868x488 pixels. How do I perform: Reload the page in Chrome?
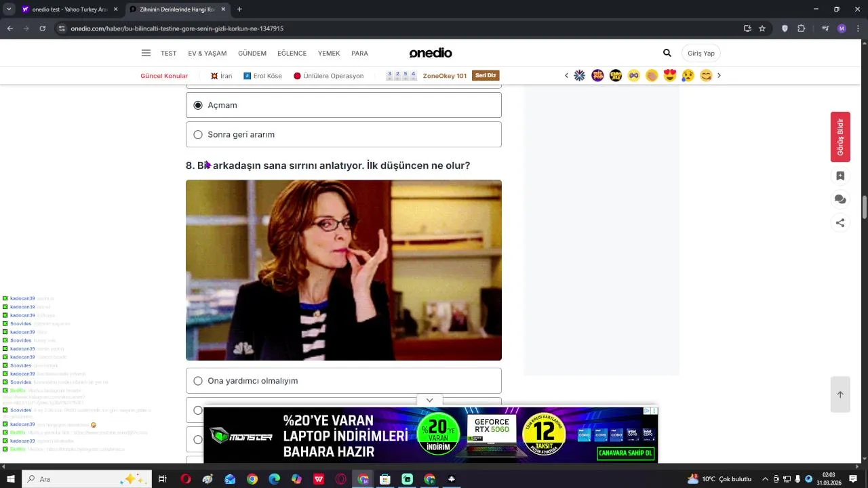point(43,28)
